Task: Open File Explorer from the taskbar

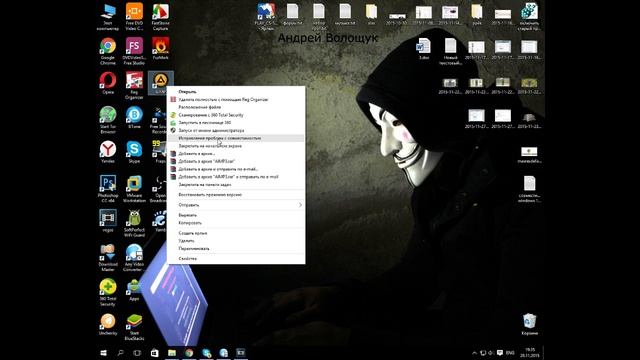Action: coord(172,353)
